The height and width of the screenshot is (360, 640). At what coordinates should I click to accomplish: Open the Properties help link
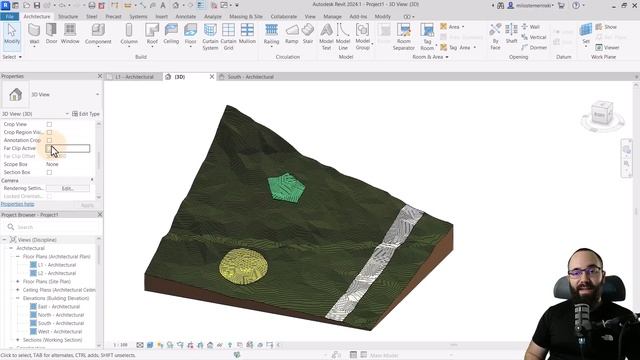pyautogui.click(x=18, y=204)
